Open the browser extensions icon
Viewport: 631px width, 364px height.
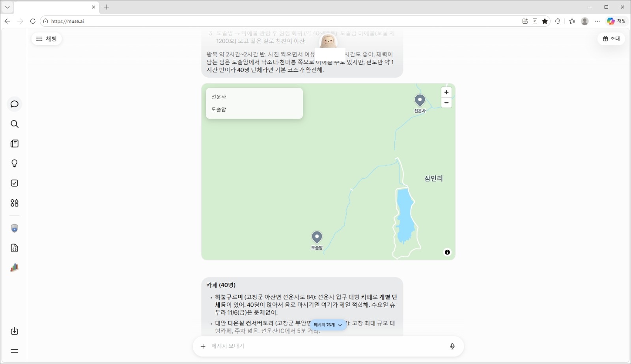(558, 21)
